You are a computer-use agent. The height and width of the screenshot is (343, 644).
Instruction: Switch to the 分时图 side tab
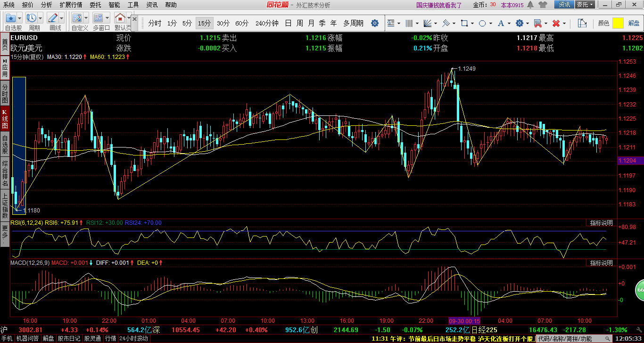click(5, 93)
